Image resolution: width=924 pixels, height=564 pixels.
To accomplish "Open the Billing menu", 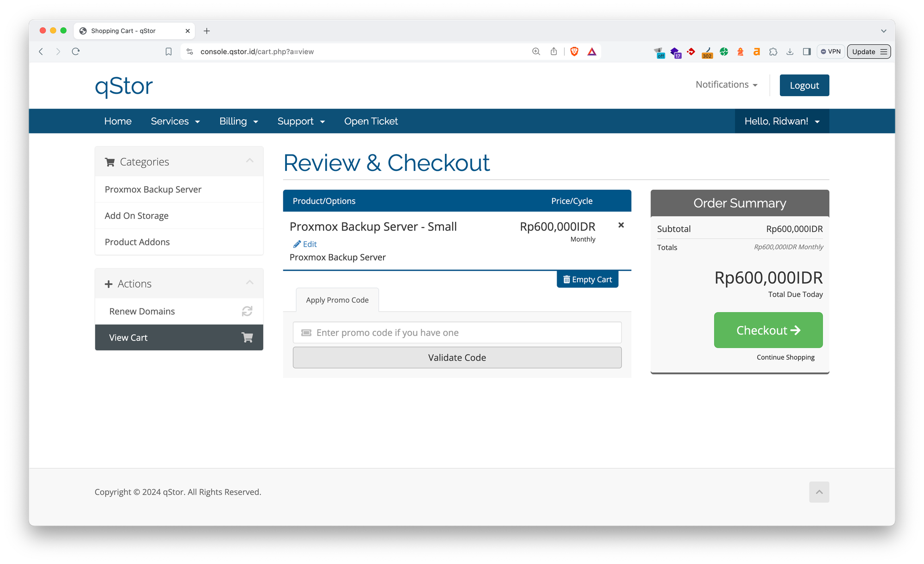I will tap(238, 121).
